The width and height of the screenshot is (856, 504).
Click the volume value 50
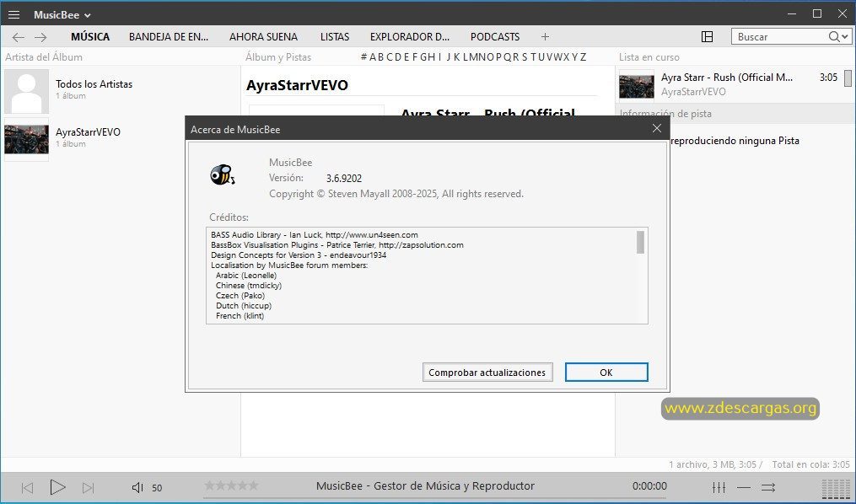click(157, 488)
